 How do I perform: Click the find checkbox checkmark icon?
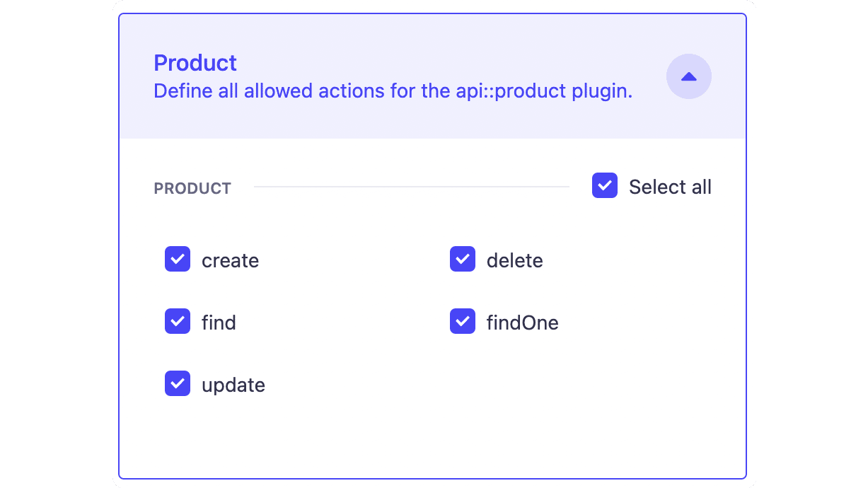(178, 322)
